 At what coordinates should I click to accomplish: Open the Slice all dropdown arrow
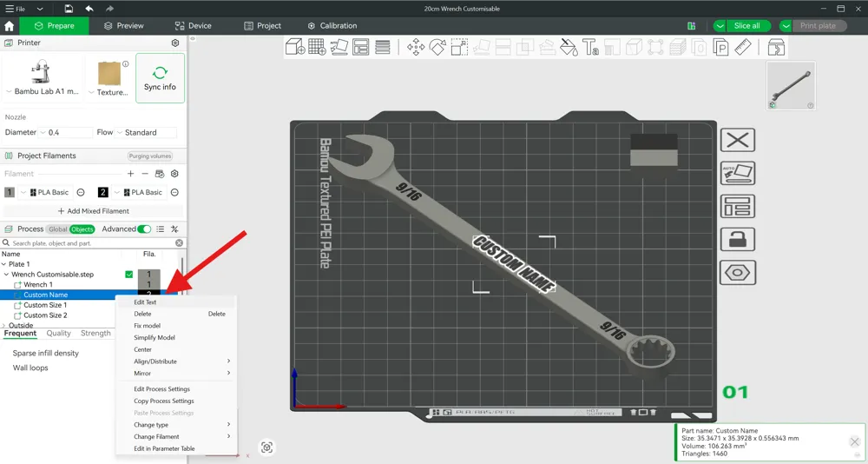(720, 25)
